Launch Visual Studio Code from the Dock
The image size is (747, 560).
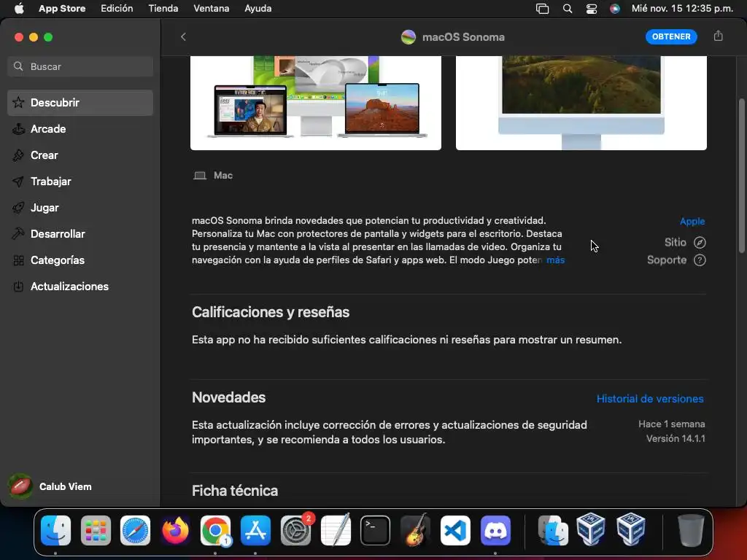click(455, 530)
